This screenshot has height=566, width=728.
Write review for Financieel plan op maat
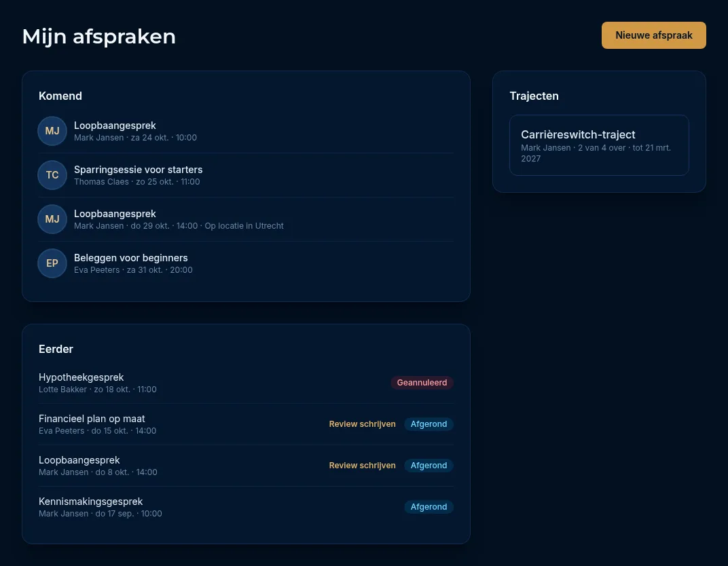pos(362,424)
